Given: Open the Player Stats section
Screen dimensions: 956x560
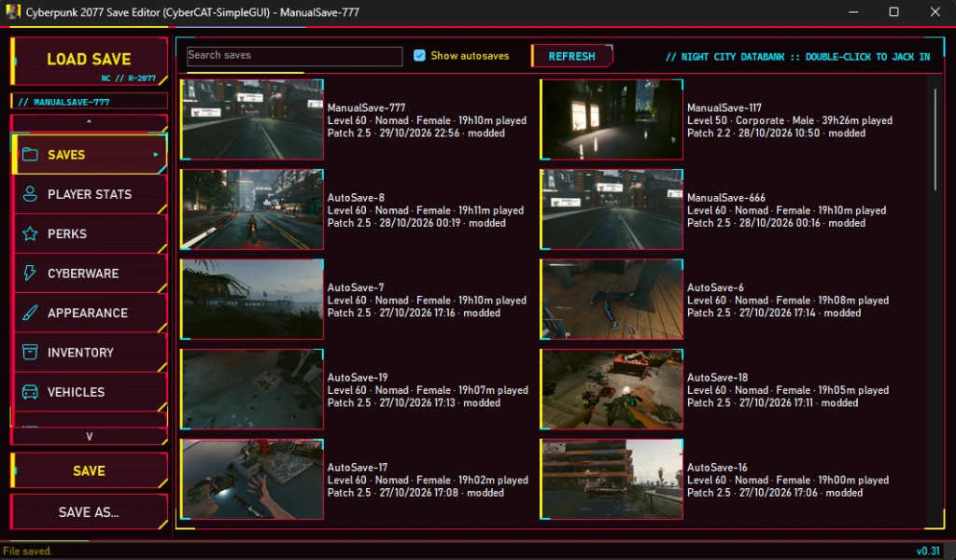Looking at the screenshot, I should 89,194.
